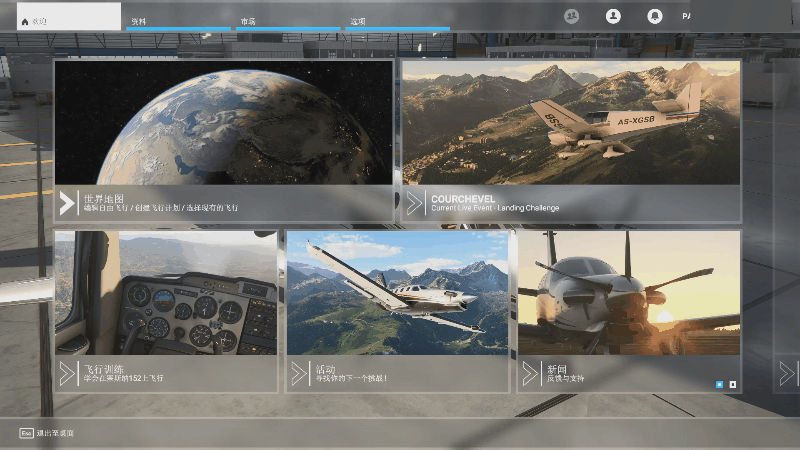The image size is (800, 450).
Task: Click the chevron on the partly hidden right-edge tile
Action: point(787,373)
